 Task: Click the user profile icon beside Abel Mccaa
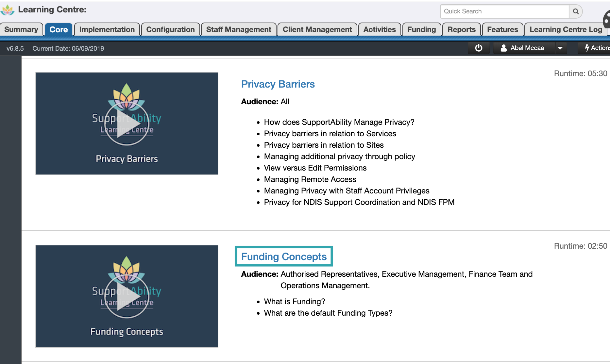point(504,48)
